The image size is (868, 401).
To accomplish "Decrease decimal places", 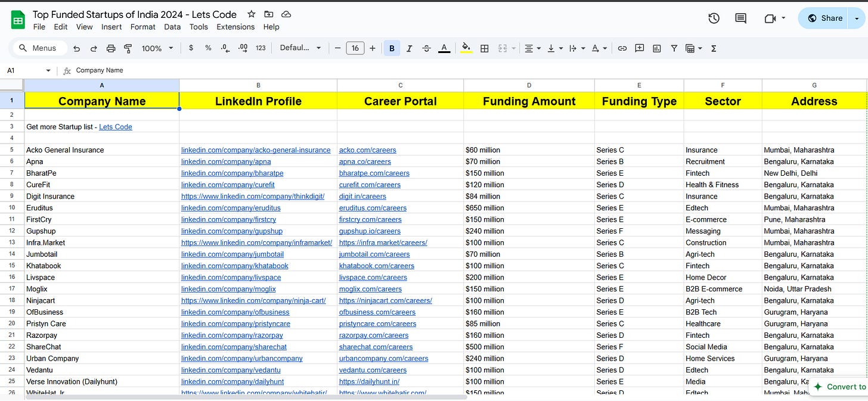I will (225, 48).
